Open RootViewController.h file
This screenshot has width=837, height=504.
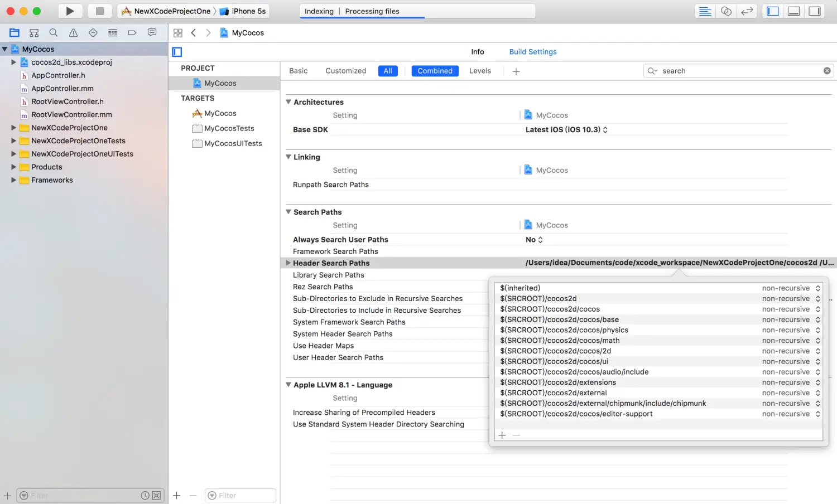pyautogui.click(x=67, y=101)
